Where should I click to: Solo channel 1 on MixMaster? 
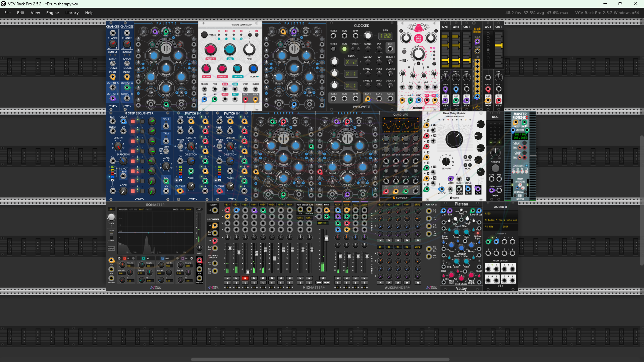click(x=227, y=283)
